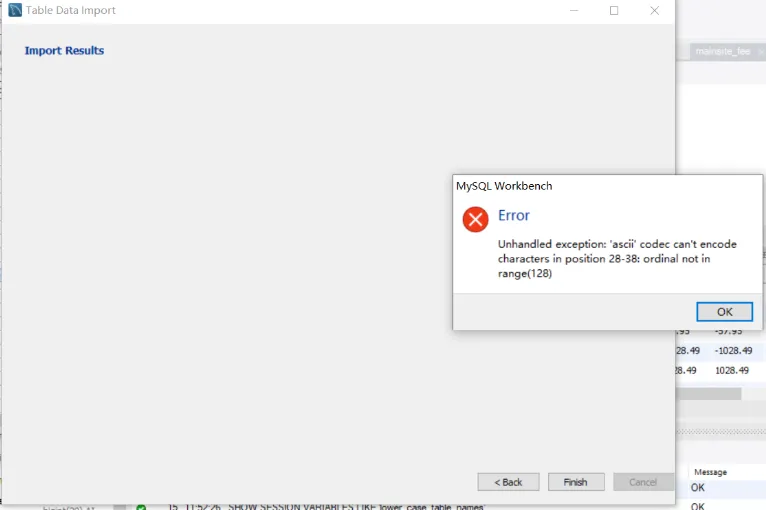Minimize the Table Data Import window
The width and height of the screenshot is (766, 510).
tap(574, 10)
